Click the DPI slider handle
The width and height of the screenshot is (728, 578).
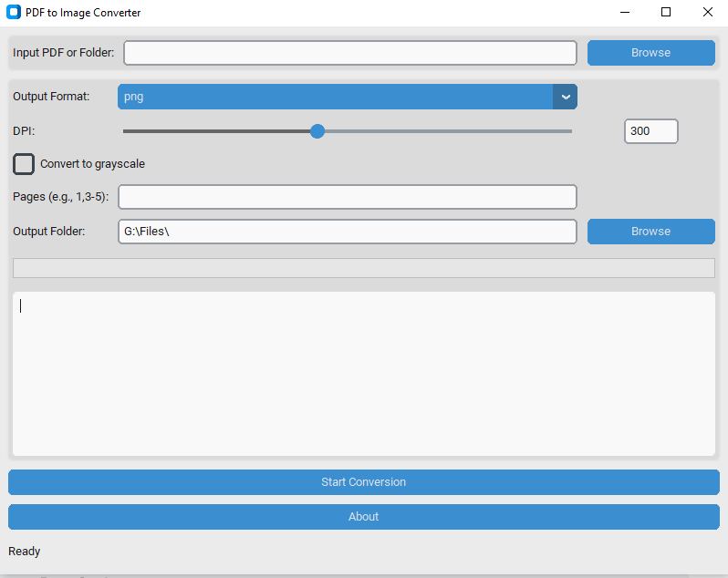(x=317, y=131)
